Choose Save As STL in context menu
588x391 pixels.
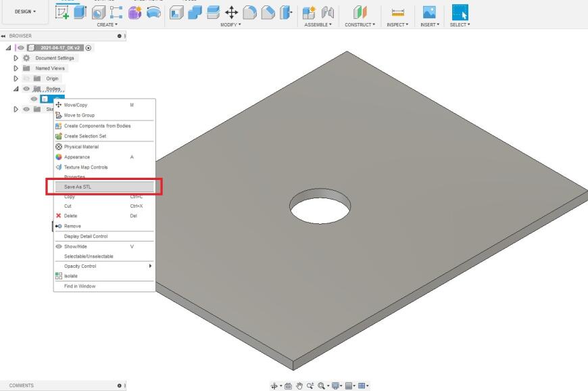[104, 187]
